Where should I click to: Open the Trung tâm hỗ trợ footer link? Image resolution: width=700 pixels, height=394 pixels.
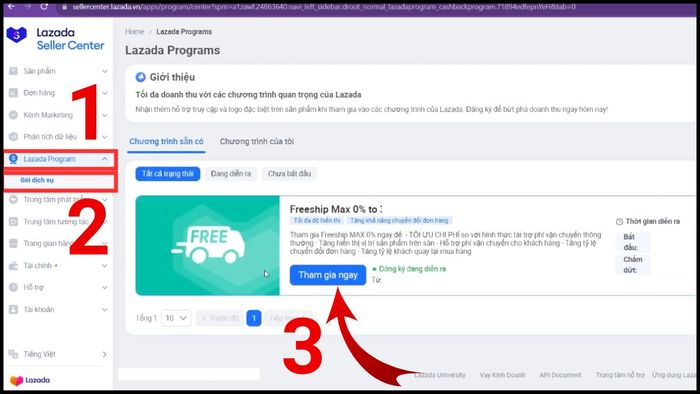click(620, 375)
